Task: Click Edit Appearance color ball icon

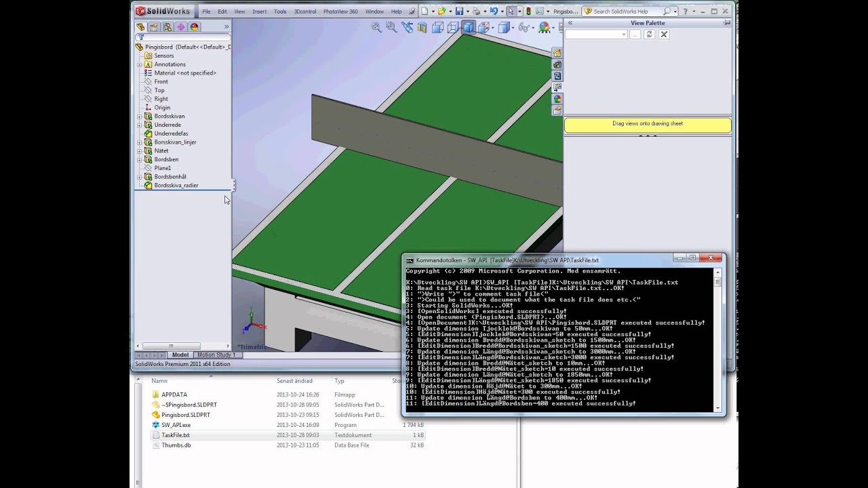Action: pyautogui.click(x=544, y=28)
